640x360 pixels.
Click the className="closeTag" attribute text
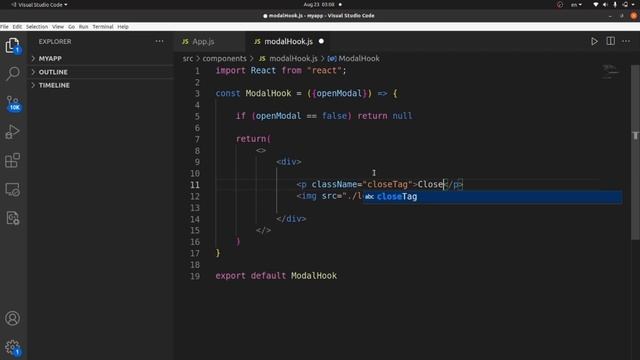[x=362, y=184]
